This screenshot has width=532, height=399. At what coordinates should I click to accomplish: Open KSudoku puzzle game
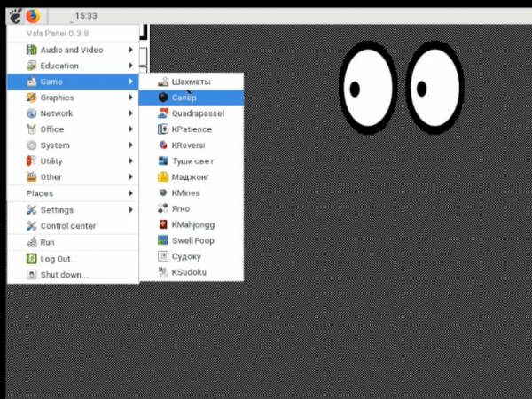[x=191, y=272]
